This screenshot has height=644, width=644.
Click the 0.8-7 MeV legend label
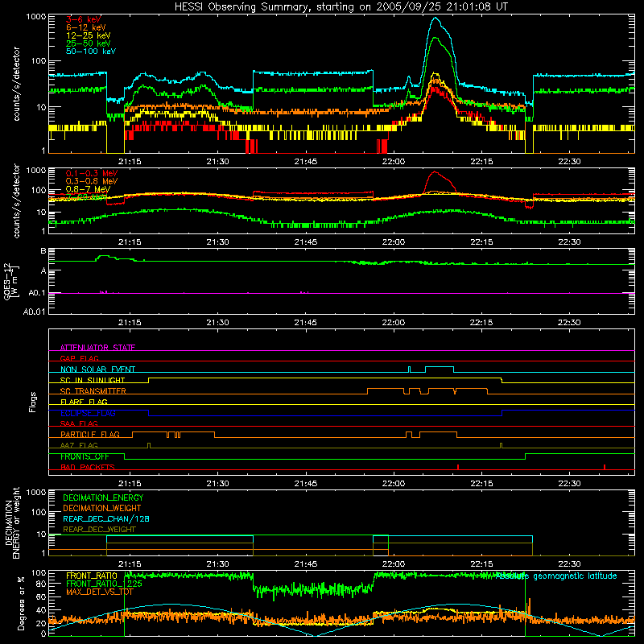coord(88,189)
